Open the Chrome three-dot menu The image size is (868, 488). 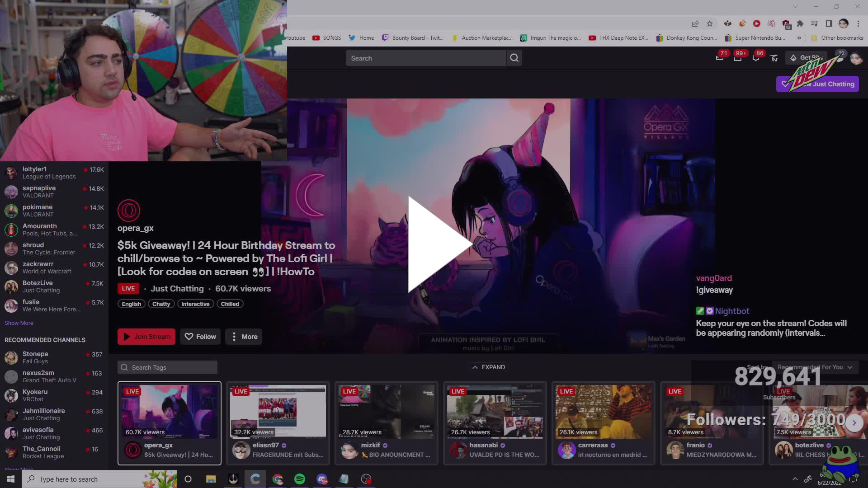858,23
